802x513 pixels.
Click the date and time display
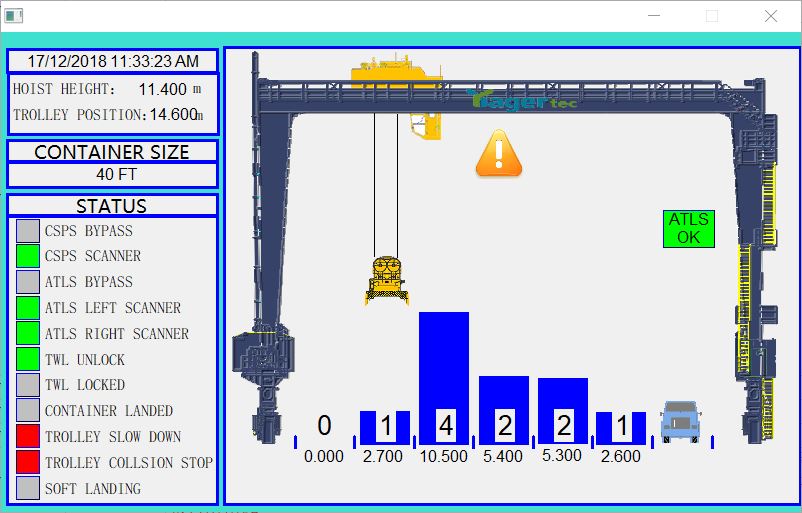(x=112, y=62)
